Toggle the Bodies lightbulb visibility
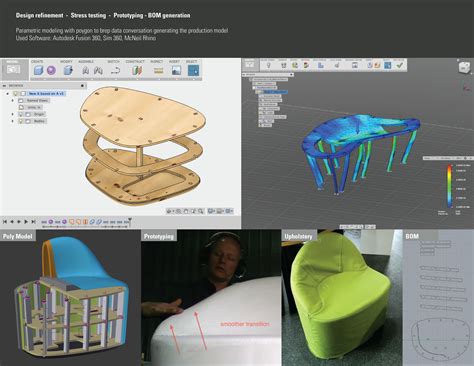The width and height of the screenshot is (474, 366). (x=21, y=121)
